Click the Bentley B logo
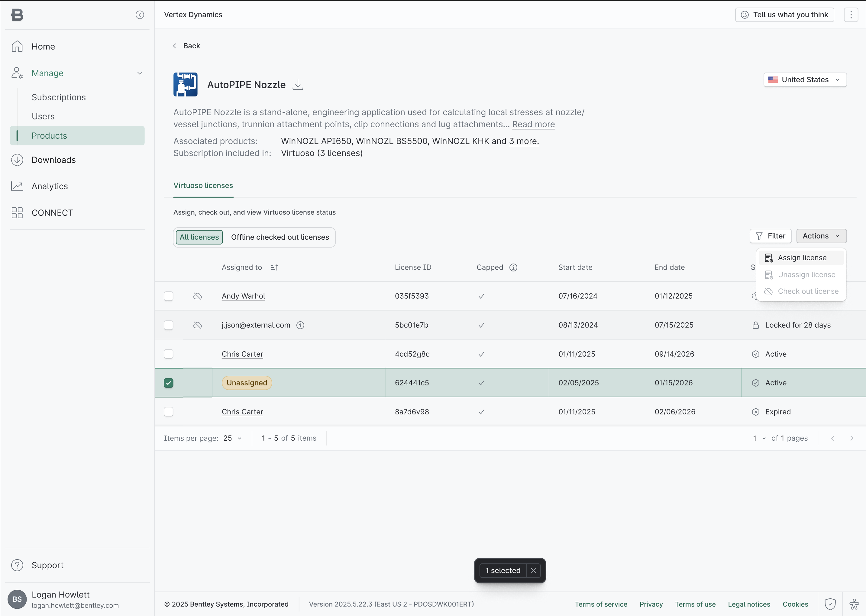 [x=17, y=15]
